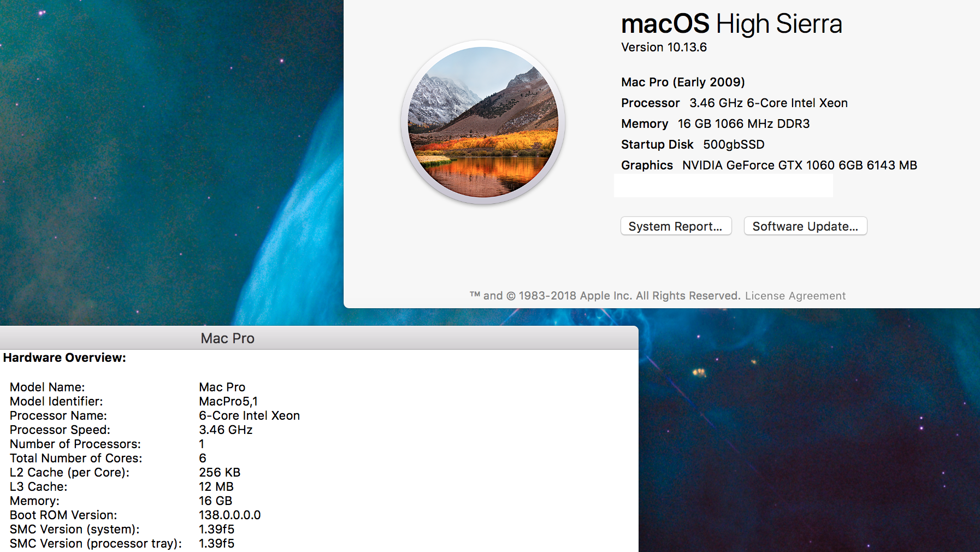This screenshot has width=980, height=552.
Task: Click the 16 GB memory value in System Report
Action: click(x=216, y=501)
